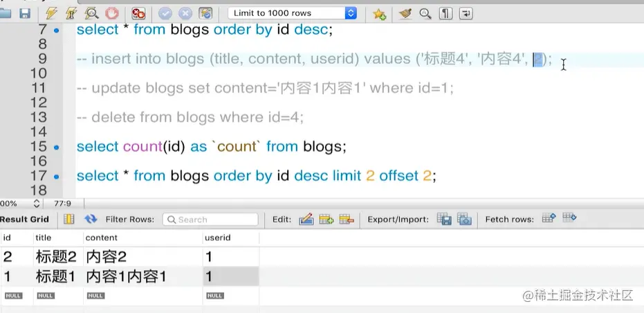The image size is (644, 313).
Task: Click the statement marker dot beside line 17
Action: (56, 177)
